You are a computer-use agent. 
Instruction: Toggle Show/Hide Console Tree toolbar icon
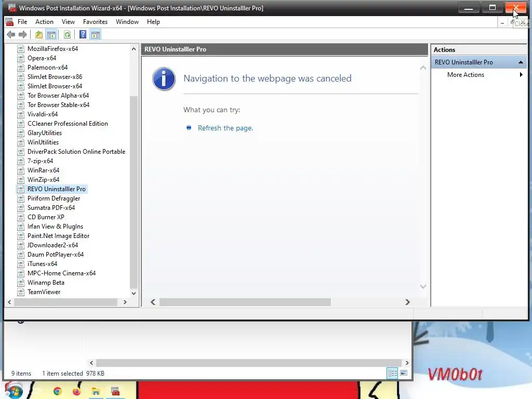[x=51, y=34]
